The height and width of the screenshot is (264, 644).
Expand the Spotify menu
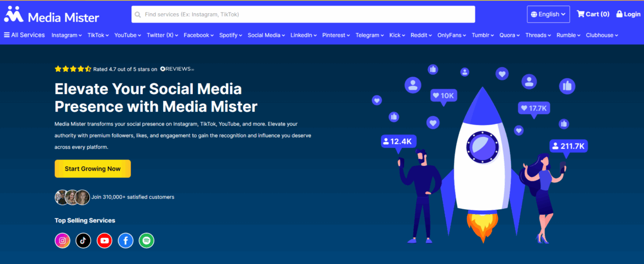coord(231,35)
